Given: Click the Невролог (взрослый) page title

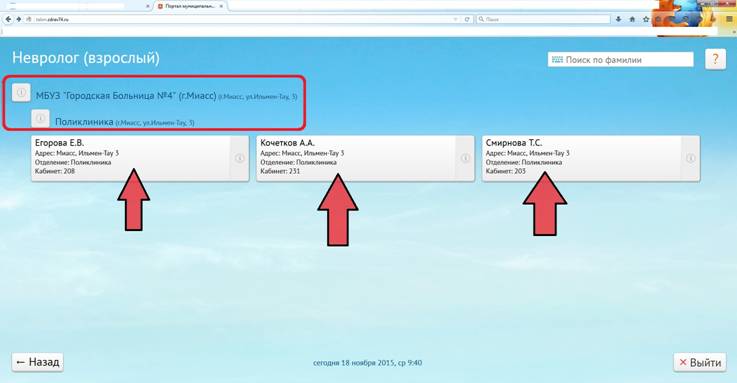Looking at the screenshot, I should pos(86,58).
